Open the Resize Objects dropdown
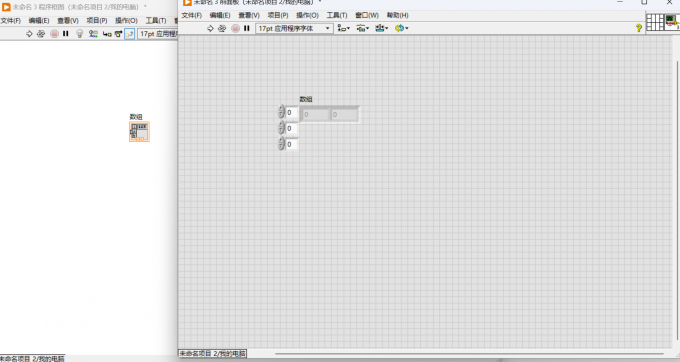Viewport: 680px width, 362px height. click(x=382, y=28)
